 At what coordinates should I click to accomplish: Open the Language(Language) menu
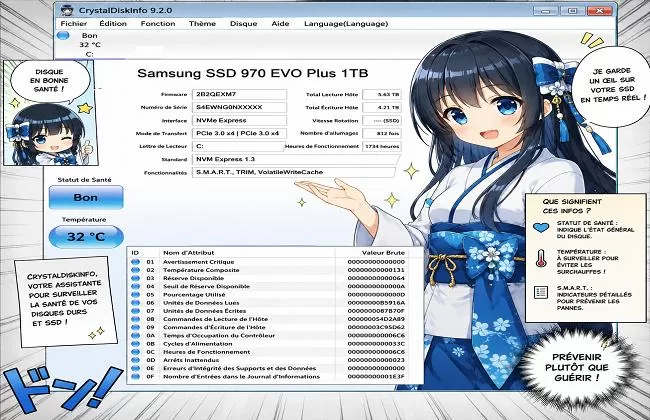tap(346, 24)
